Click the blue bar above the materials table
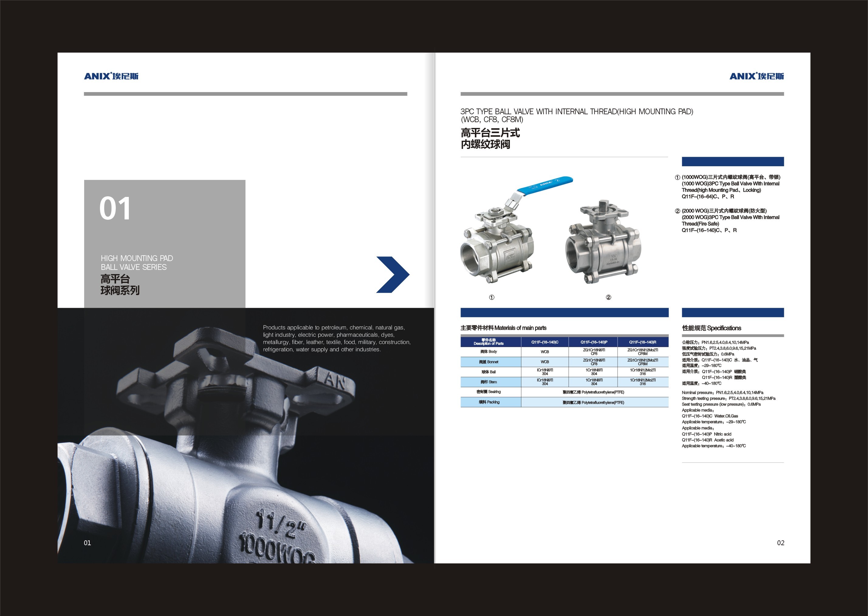 tap(564, 312)
